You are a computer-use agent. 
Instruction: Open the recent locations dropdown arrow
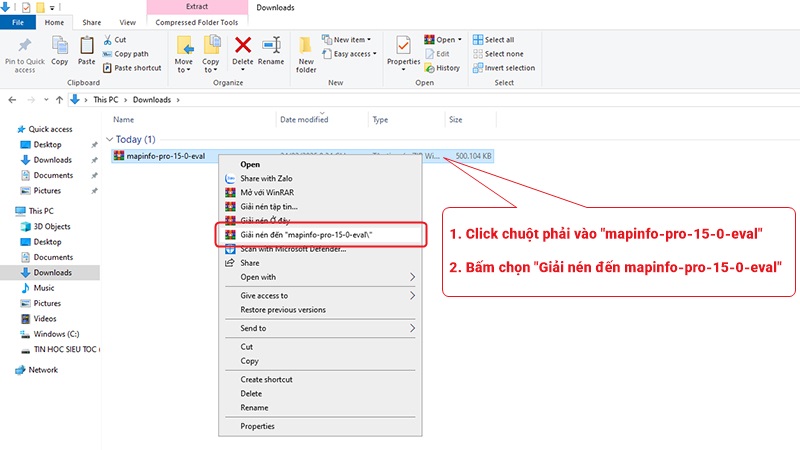click(x=46, y=100)
